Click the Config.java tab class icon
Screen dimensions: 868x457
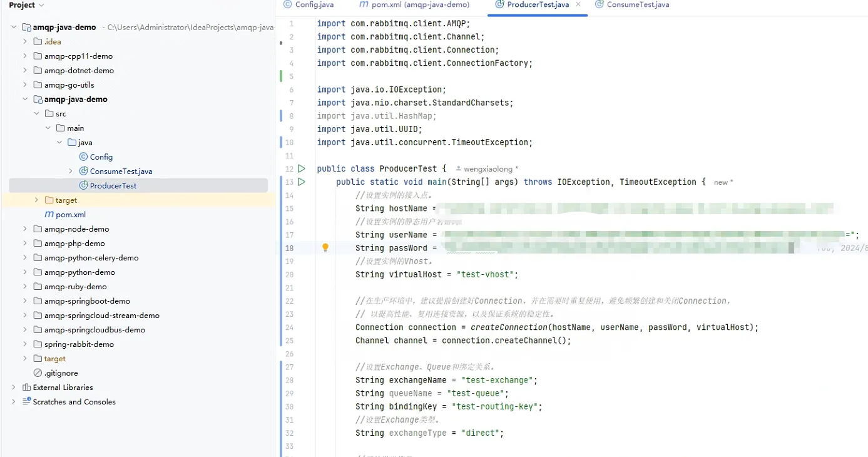(287, 4)
